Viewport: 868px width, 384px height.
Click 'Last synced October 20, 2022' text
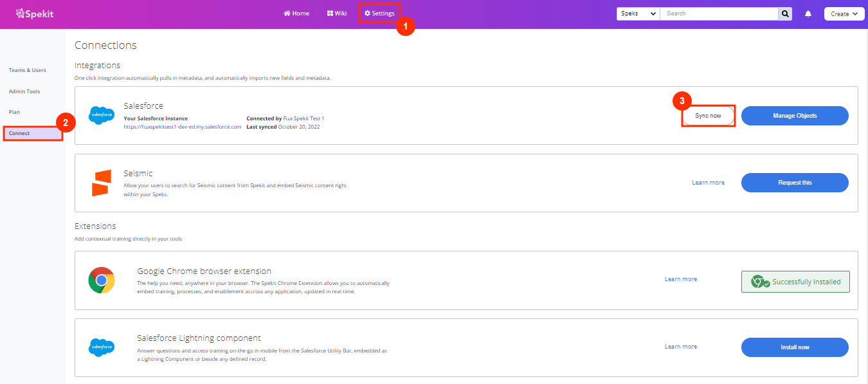[x=283, y=127]
